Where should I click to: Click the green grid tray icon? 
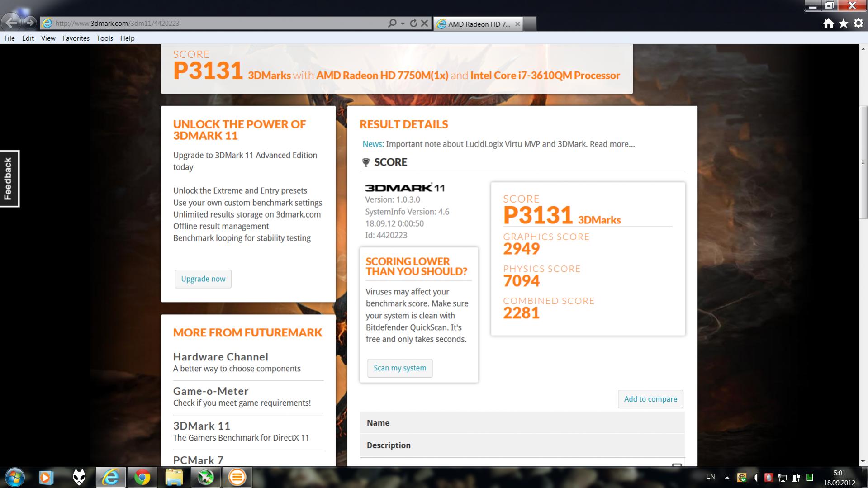810,477
